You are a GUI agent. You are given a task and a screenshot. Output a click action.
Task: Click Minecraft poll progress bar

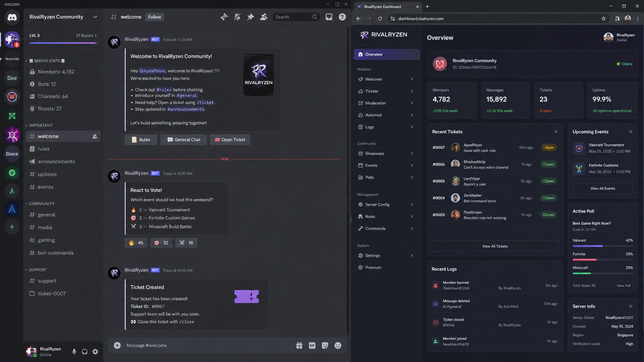coord(603,273)
